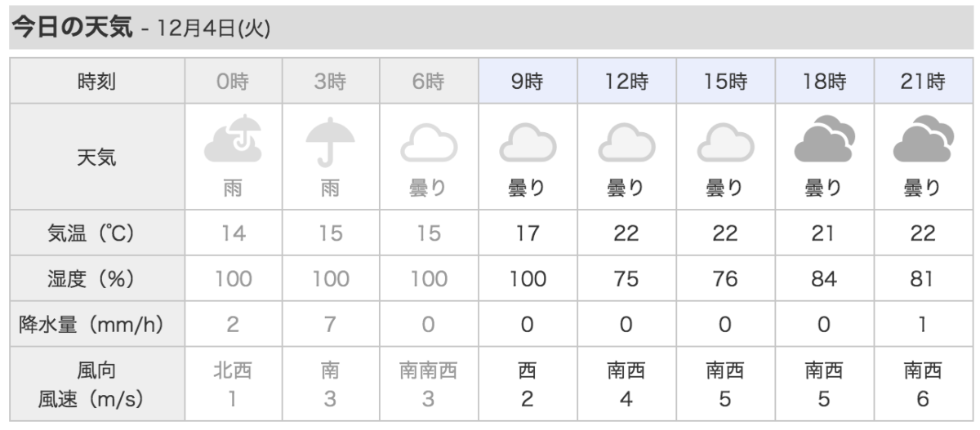Select the dark cloud icon at 21時

coord(922,139)
